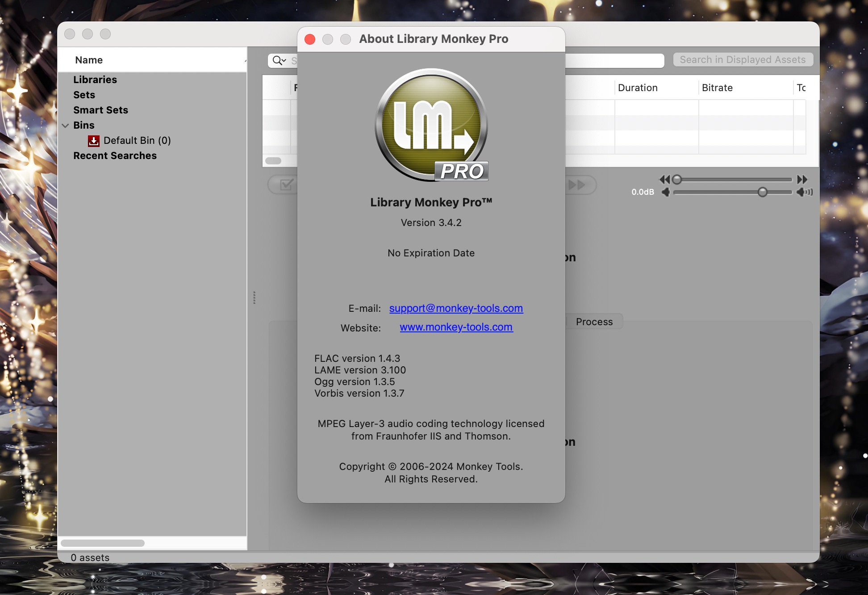The height and width of the screenshot is (595, 868).
Task: Click the splitter handle between panes
Action: (x=255, y=297)
